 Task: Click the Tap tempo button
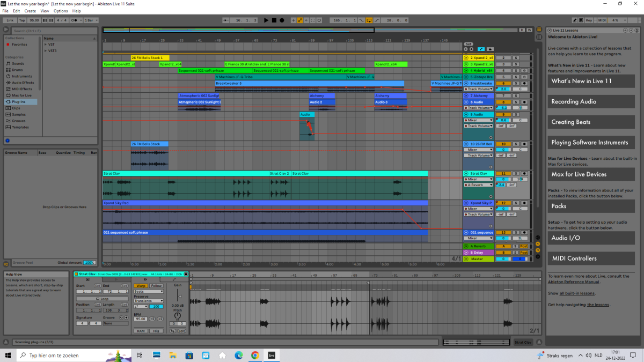point(22,20)
